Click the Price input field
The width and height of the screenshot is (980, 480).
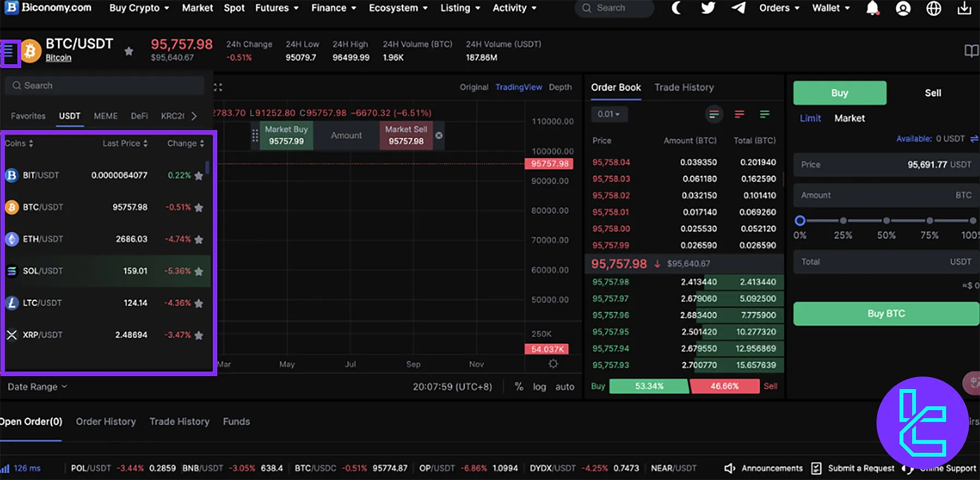[886, 164]
